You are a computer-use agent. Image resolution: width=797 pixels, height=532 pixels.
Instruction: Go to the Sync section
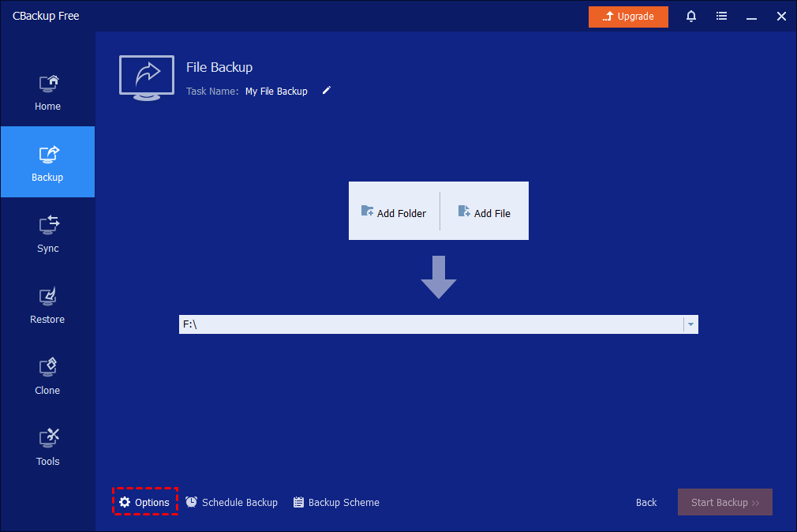click(x=47, y=234)
